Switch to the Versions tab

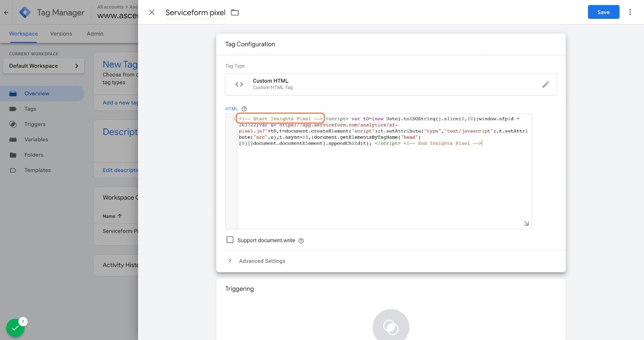(61, 34)
